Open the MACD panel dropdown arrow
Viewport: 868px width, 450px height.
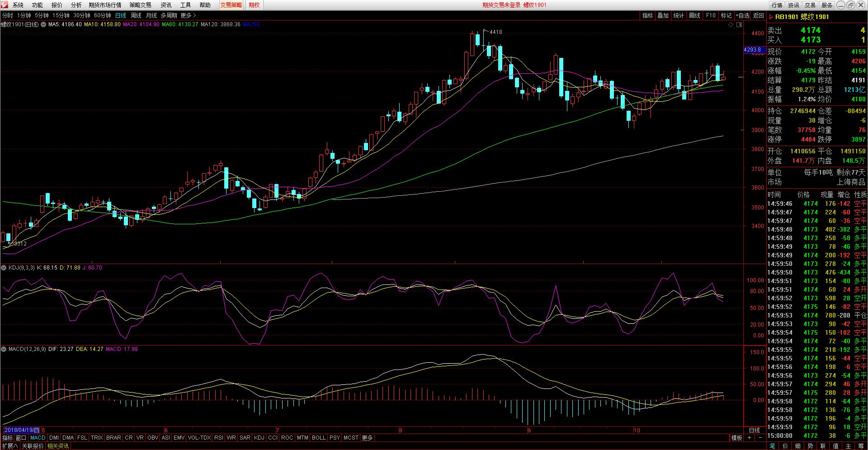(x=4, y=349)
